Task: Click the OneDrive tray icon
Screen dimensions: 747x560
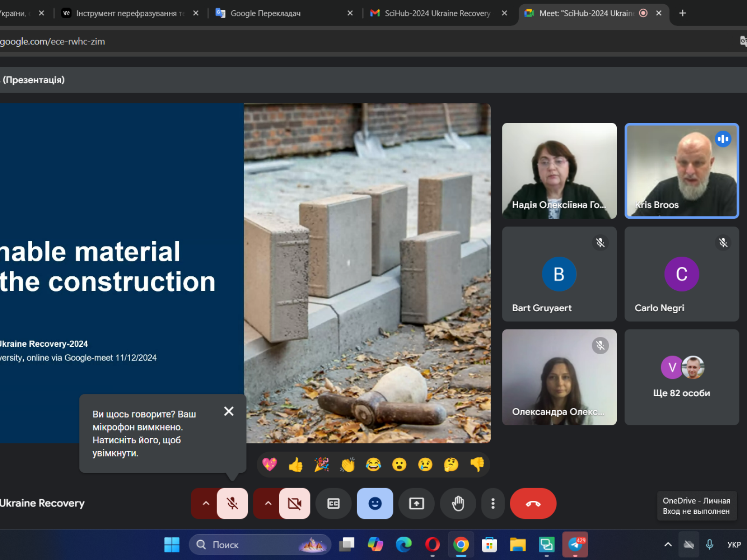Action: click(x=689, y=545)
